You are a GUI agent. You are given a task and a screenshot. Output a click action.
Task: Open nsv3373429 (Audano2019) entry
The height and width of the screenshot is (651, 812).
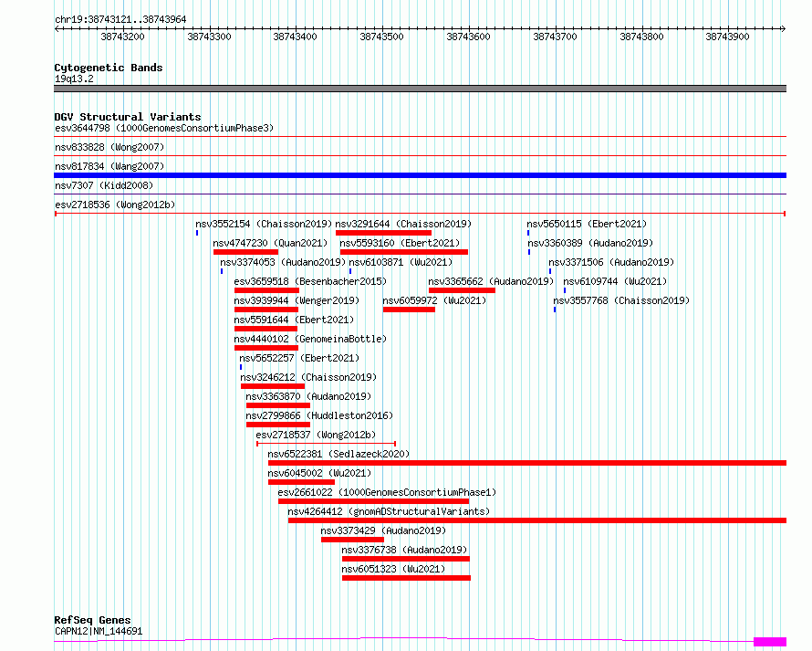click(383, 530)
